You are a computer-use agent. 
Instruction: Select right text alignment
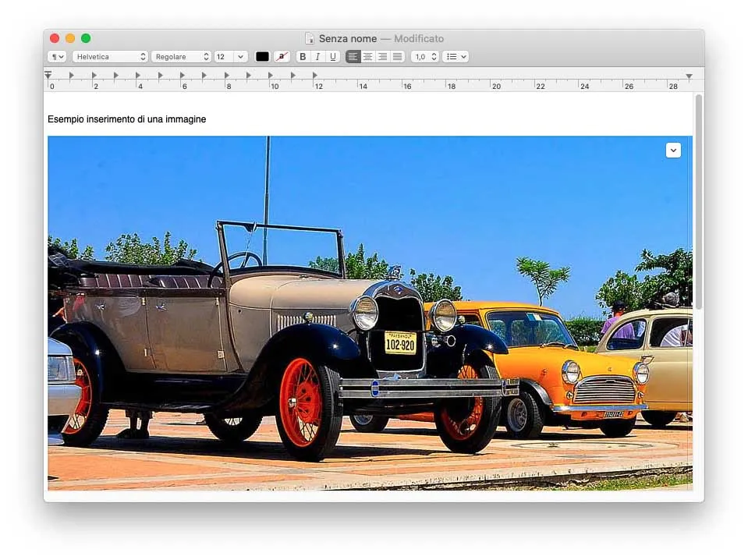(382, 56)
